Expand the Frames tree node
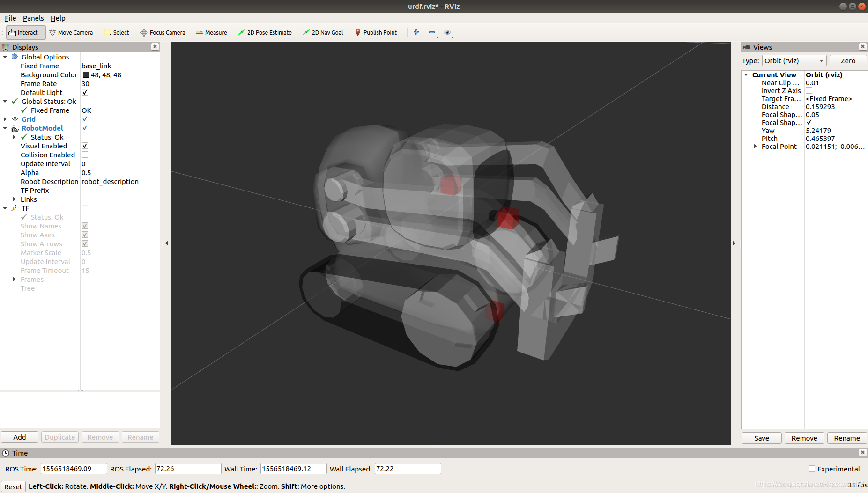The height and width of the screenshot is (493, 868). click(x=14, y=279)
